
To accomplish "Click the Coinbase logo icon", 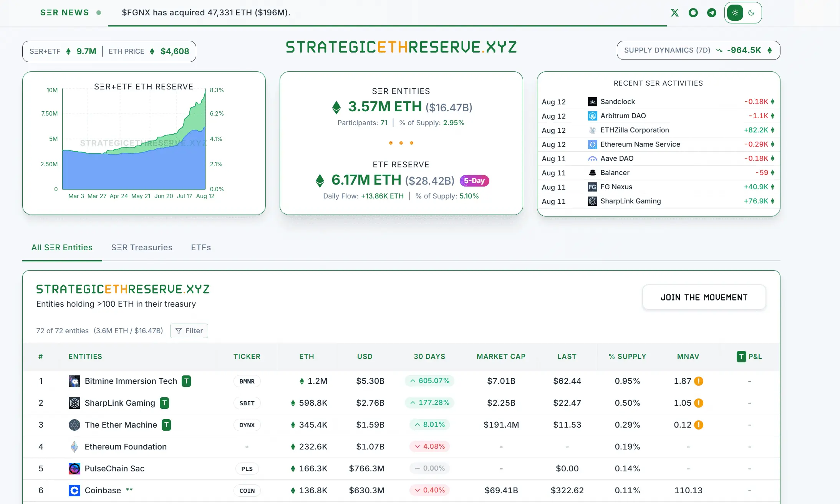I will [75, 491].
